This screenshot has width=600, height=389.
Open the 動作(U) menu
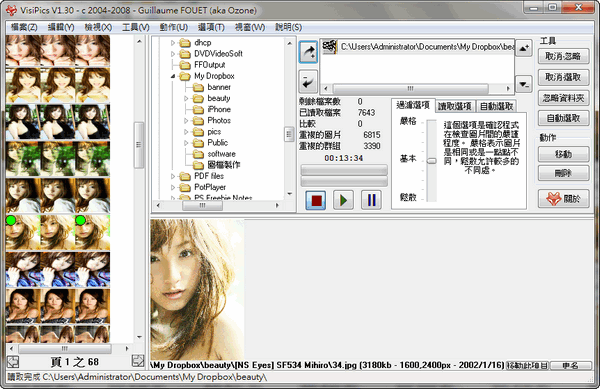(174, 27)
